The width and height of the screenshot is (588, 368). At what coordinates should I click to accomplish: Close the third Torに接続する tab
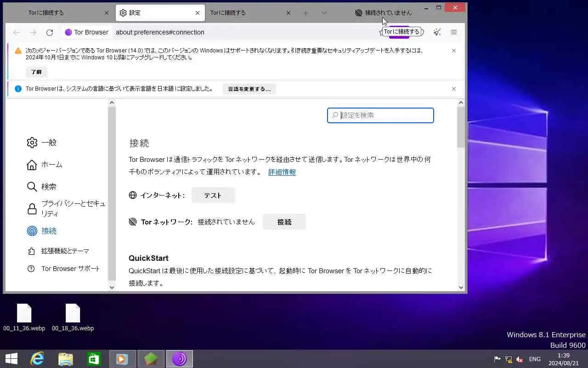(x=288, y=13)
